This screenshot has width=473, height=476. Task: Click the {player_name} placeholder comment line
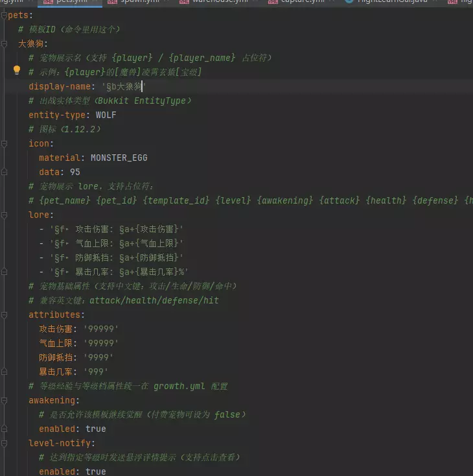(x=150, y=58)
